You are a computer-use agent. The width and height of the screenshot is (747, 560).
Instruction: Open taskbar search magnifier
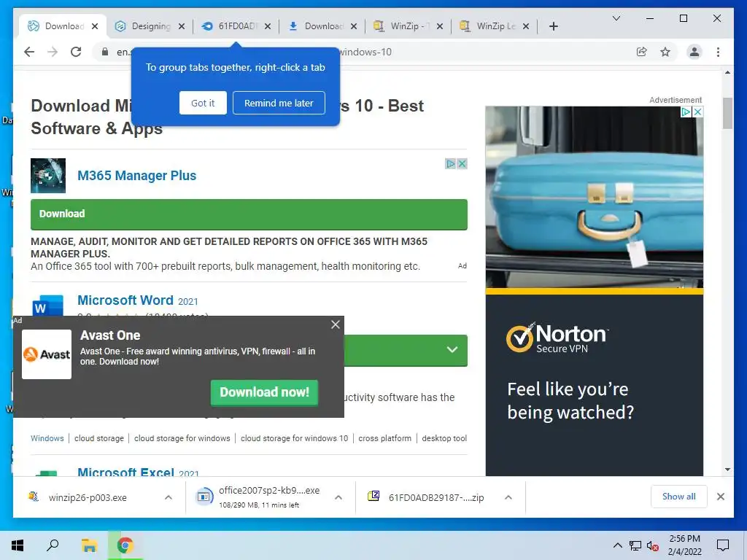[x=53, y=545]
